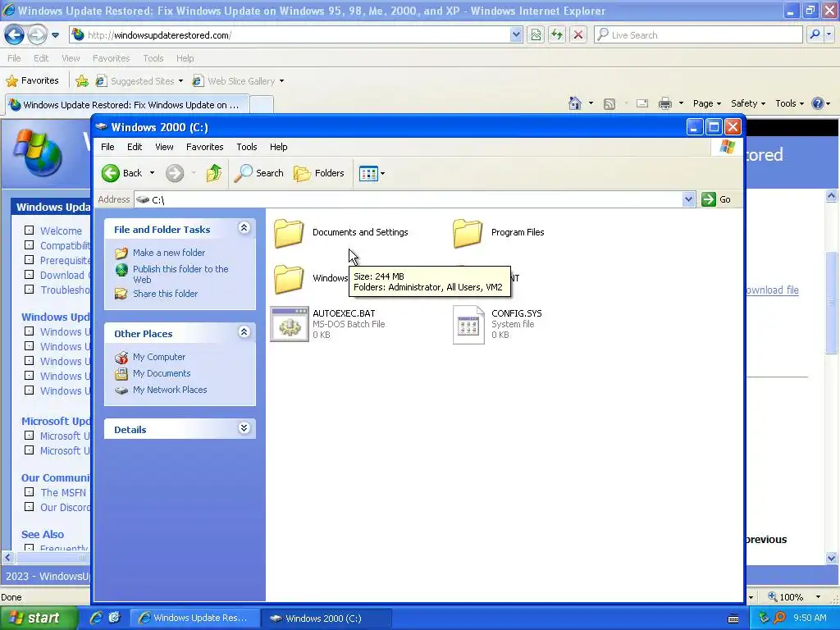Click the Live Search box
Image resolution: width=840 pixels, height=630 pixels.
click(699, 34)
